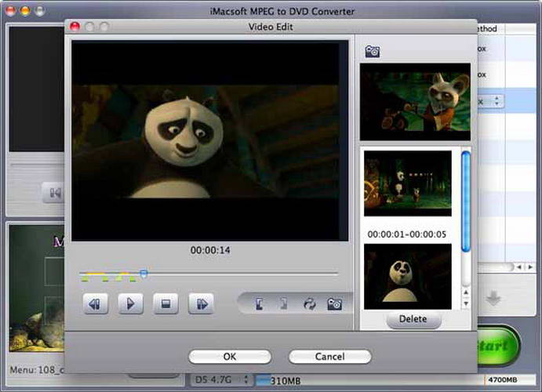Select the panda clip thumbnail above Delete
This screenshot has height=392, width=542.
(x=408, y=277)
